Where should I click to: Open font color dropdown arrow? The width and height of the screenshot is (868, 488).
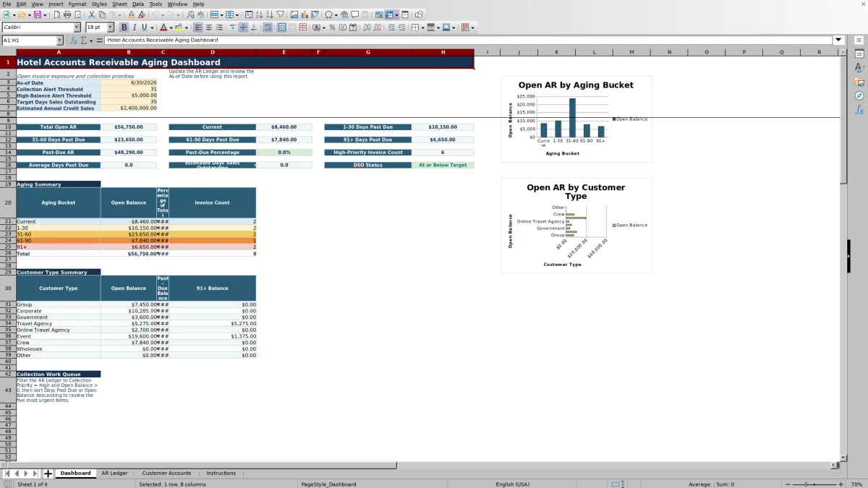(171, 27)
